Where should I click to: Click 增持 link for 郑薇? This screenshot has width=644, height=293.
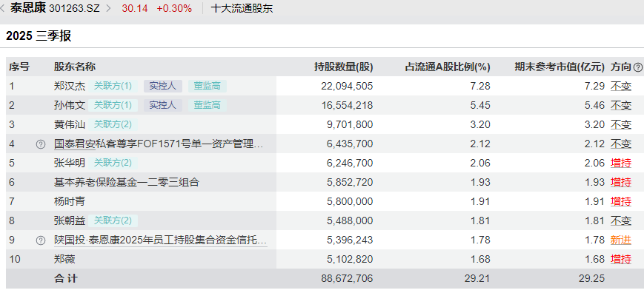click(621, 260)
